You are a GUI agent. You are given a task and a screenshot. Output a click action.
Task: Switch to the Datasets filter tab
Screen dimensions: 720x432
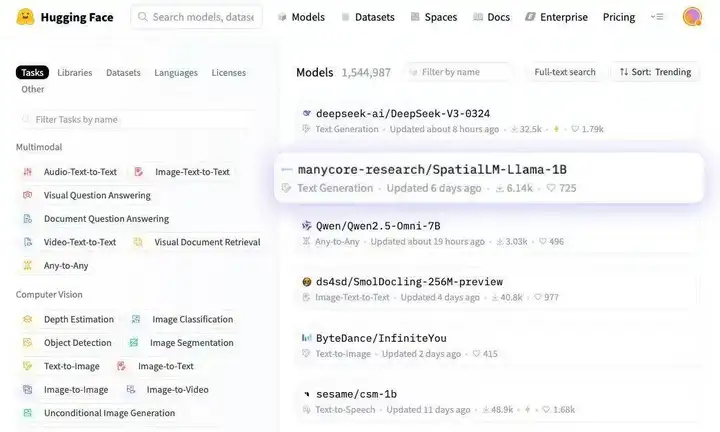(123, 73)
